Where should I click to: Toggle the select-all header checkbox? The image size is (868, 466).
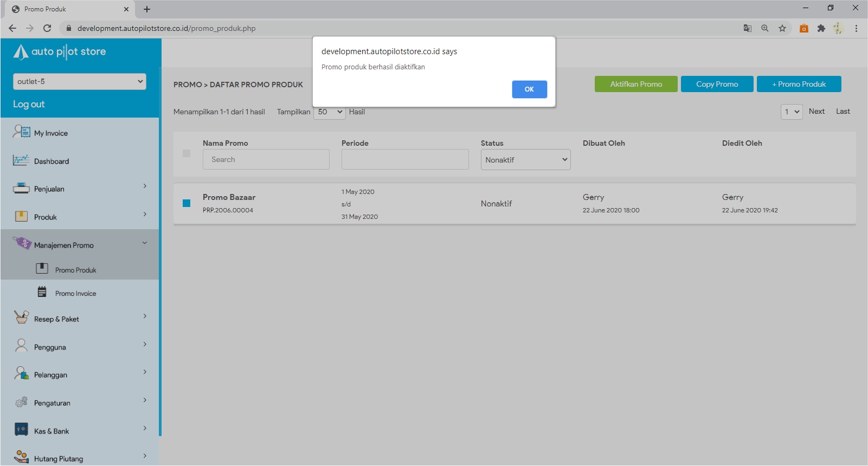tap(187, 153)
